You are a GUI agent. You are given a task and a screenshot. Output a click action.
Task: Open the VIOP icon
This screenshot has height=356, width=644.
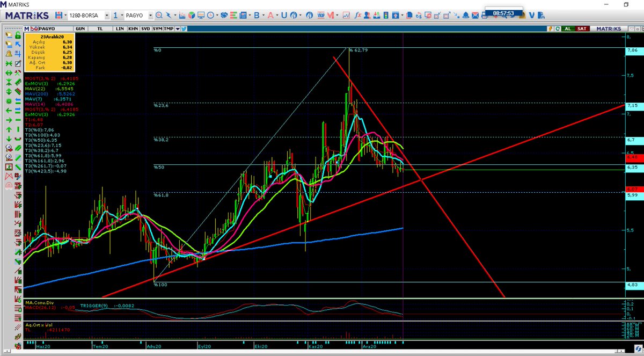pyautogui.click(x=320, y=15)
